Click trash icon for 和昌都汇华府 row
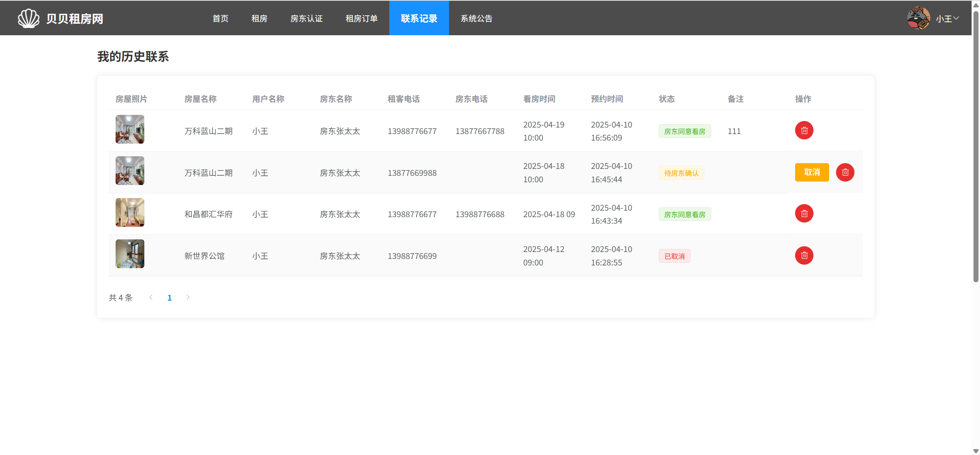 point(804,214)
